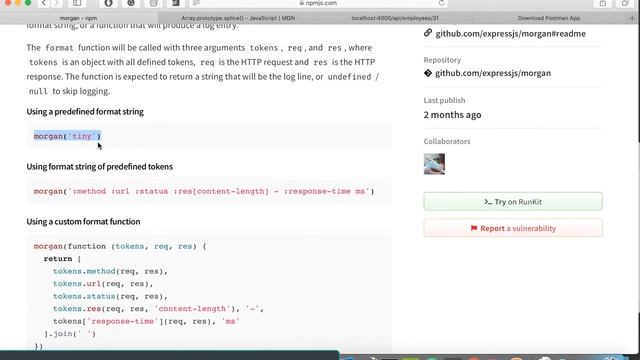
Task: Open the collaborator avatar thumbnail
Action: [x=434, y=164]
